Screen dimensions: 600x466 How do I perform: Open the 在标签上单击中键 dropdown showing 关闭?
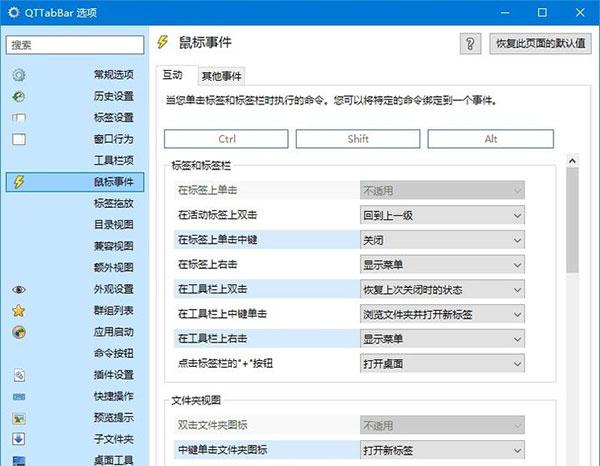click(x=442, y=240)
